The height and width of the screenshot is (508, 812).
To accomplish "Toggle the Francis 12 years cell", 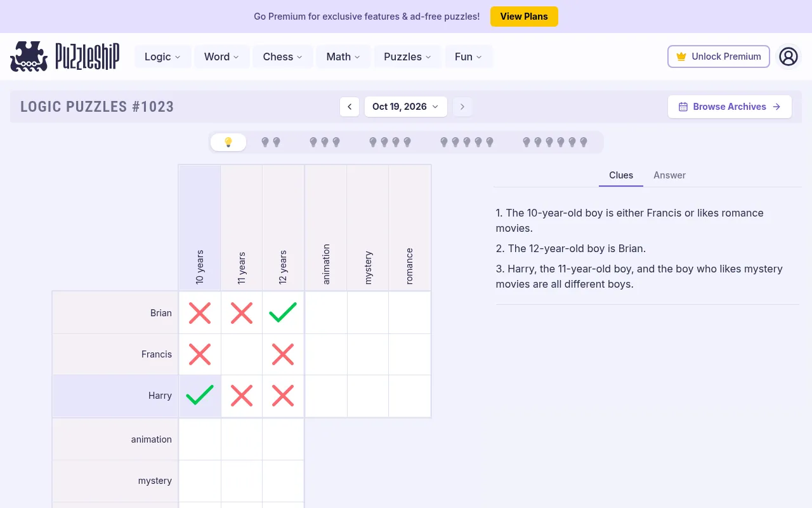I will 283,354.
